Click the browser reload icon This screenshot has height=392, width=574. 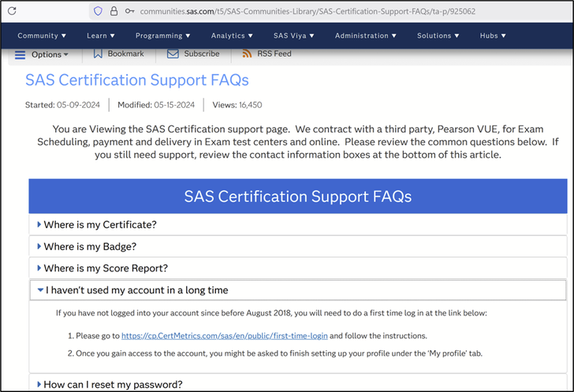[x=12, y=11]
